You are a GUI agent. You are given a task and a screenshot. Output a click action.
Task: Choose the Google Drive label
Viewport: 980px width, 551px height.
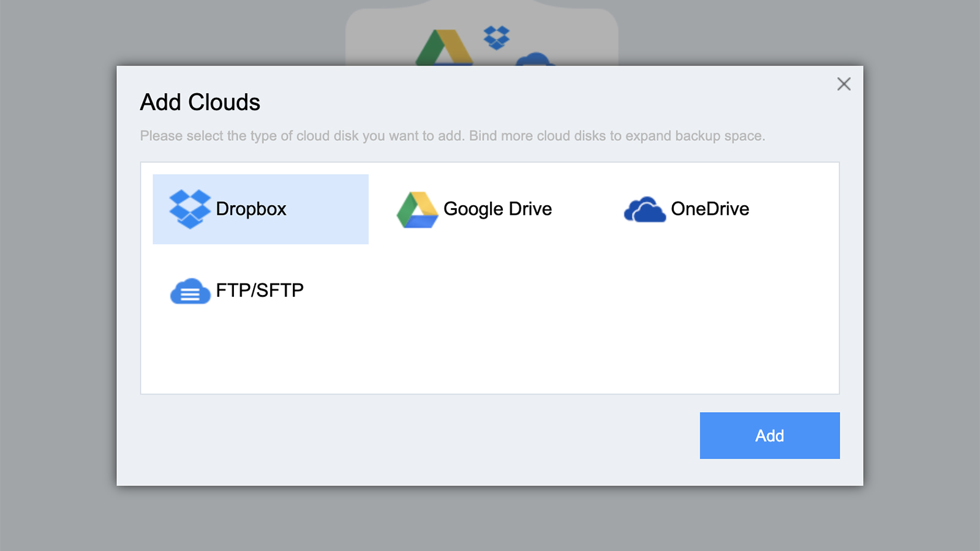coord(497,209)
